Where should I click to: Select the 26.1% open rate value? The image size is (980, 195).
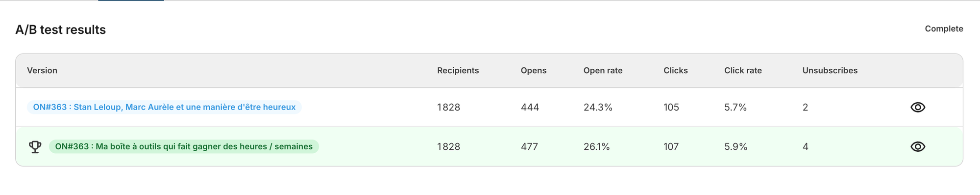596,146
